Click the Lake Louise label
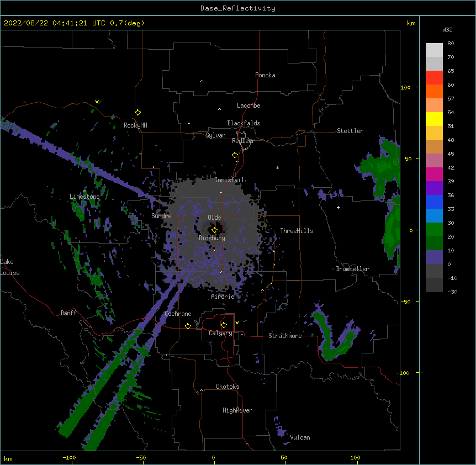This screenshot has height=465, width=476. [x=9, y=267]
